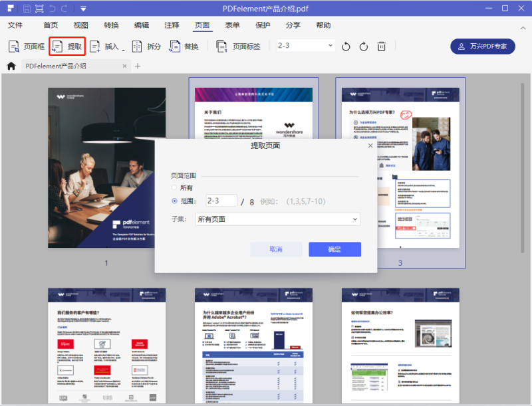532x406 pixels.
Task: Open the 页面框 page box tool
Action: tap(27, 47)
